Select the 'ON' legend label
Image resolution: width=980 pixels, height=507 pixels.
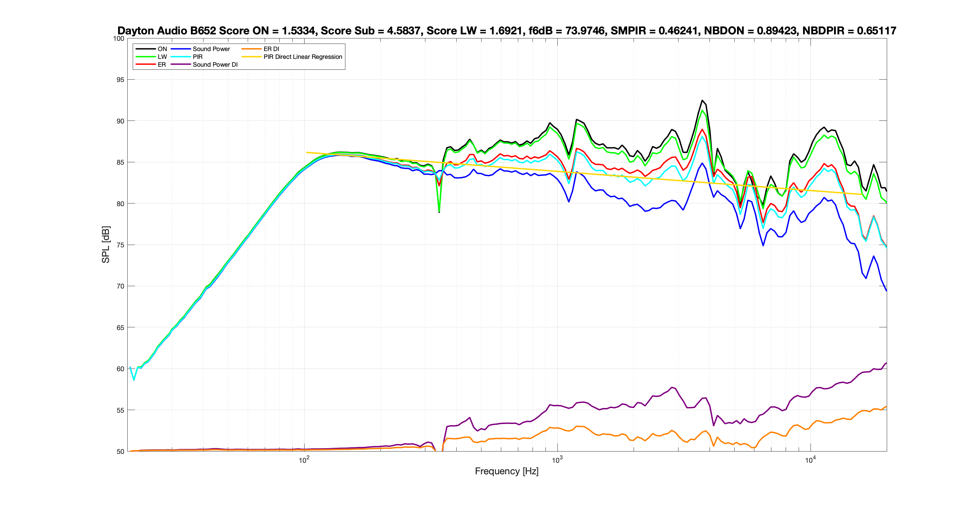162,49
